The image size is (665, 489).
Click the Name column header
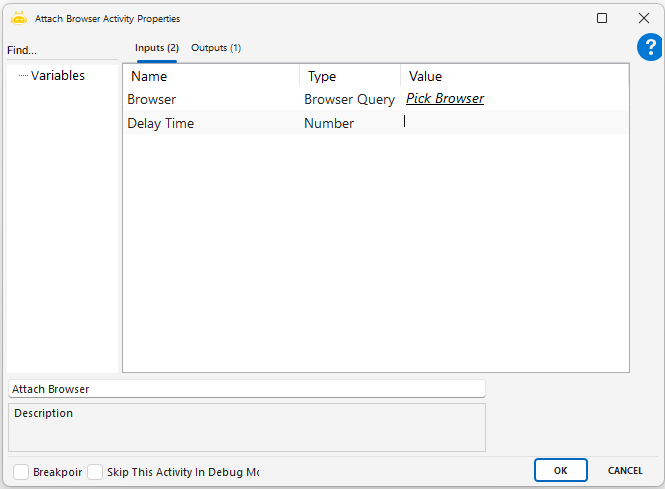[211, 76]
